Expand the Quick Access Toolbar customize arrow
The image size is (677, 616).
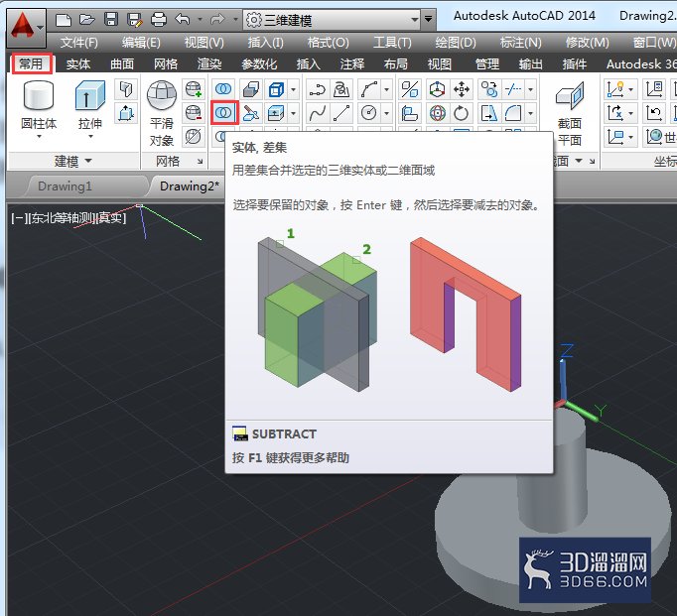click(x=428, y=20)
